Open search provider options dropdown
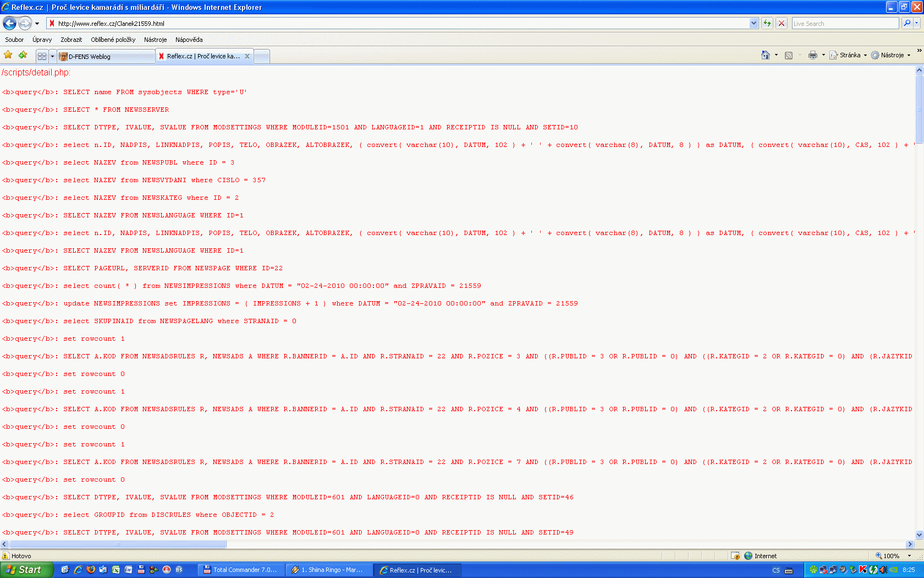The width and height of the screenshot is (924, 578). point(916,23)
